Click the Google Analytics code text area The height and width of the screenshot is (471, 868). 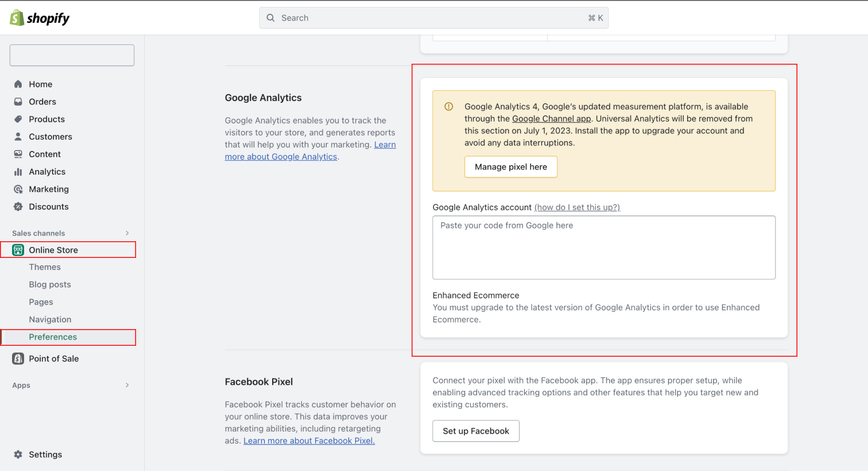[x=603, y=248]
